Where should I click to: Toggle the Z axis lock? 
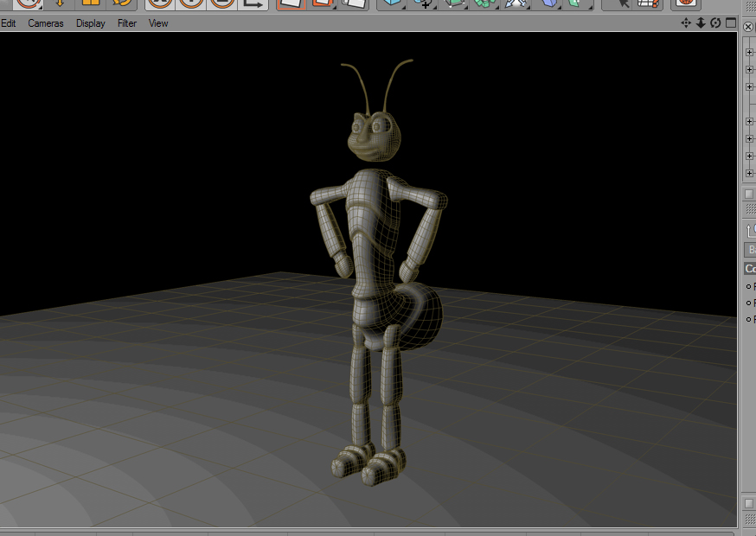click(221, 3)
